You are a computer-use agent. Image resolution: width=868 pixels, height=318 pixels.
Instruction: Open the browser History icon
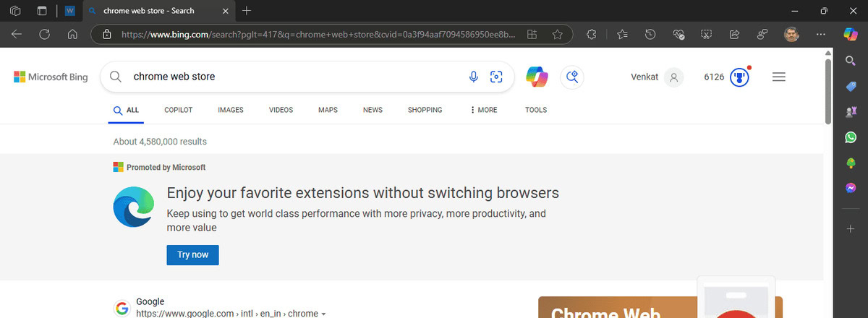(650, 34)
